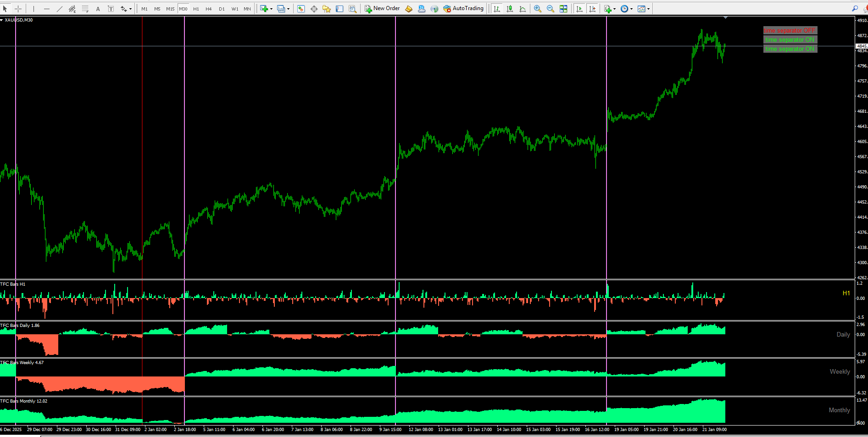868x437 pixels.
Task: Click the 'TFC Bars H1' indicator label
Action: point(13,284)
